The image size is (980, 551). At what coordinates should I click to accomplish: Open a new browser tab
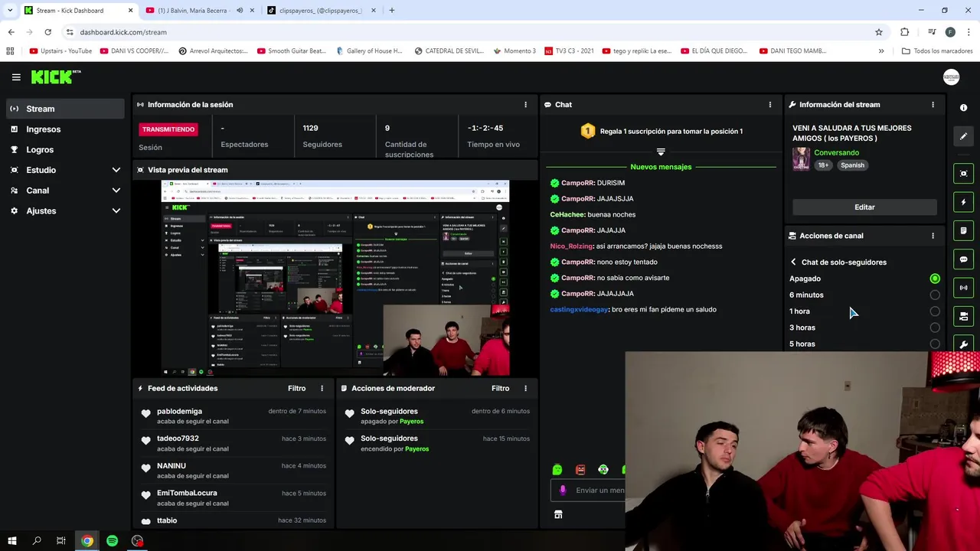coord(392,11)
